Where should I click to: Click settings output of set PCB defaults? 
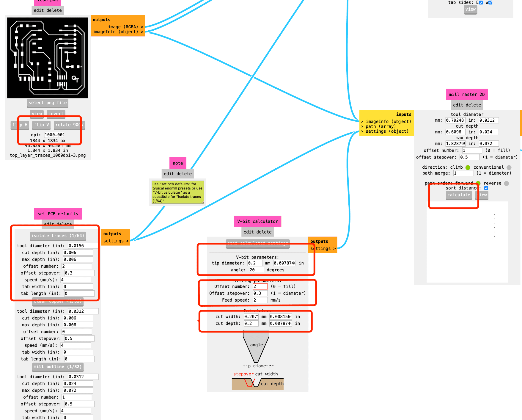(x=116, y=241)
